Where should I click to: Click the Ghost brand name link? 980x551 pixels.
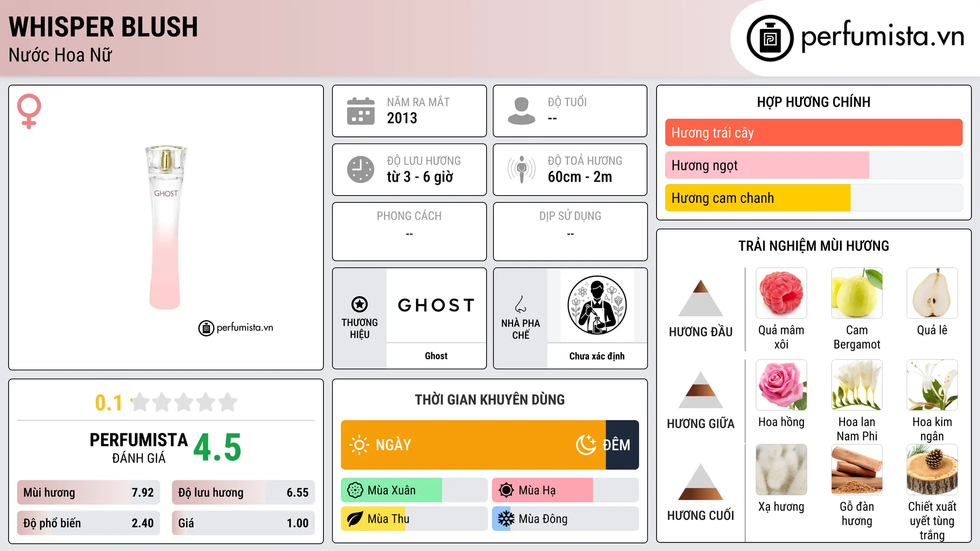pos(436,356)
